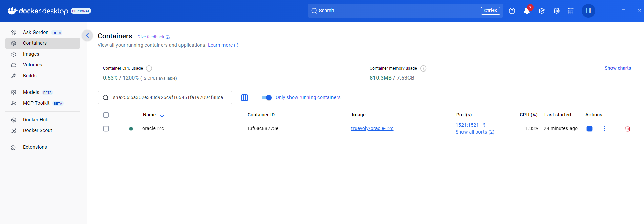Click the 1.33% CPU value
The image size is (644, 224).
pos(532,128)
